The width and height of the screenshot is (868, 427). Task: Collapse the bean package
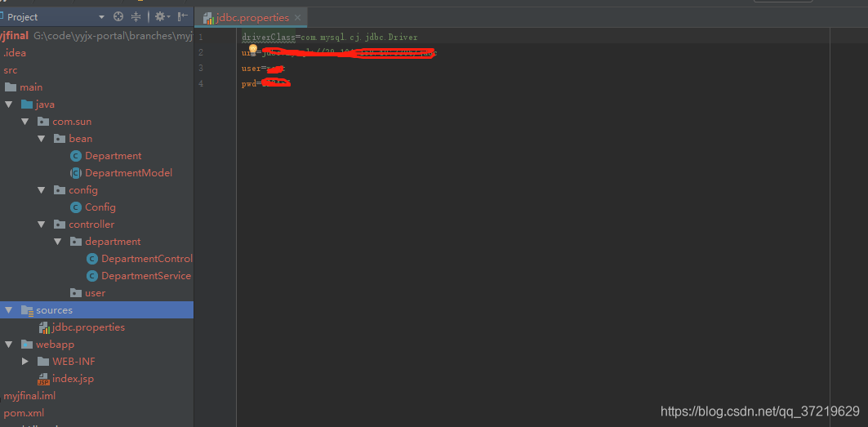pos(42,139)
